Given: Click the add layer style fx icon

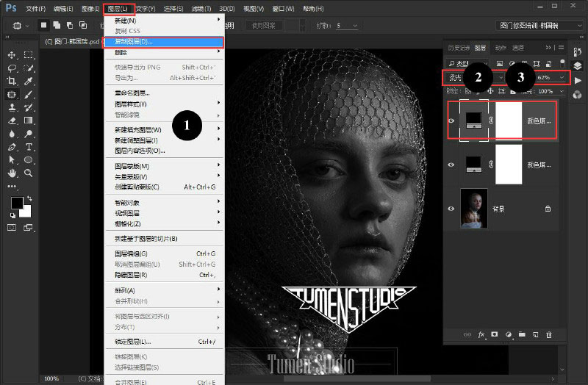Looking at the screenshot, I should (x=481, y=335).
